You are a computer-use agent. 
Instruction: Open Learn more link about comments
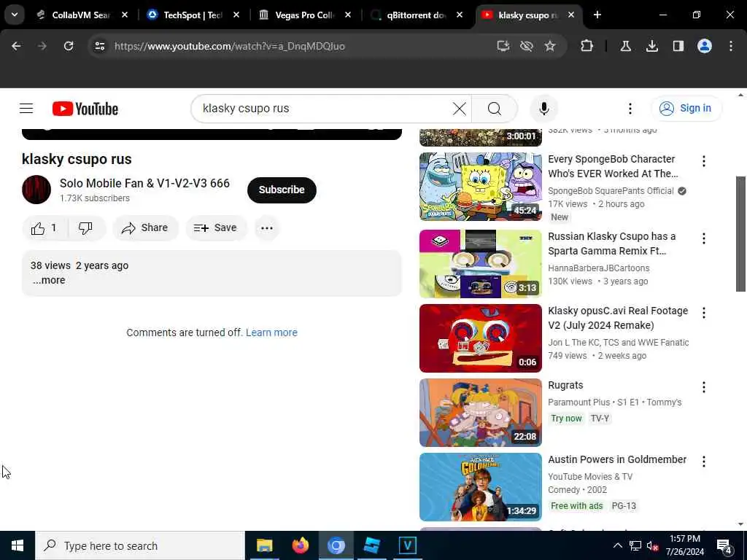pyautogui.click(x=271, y=332)
